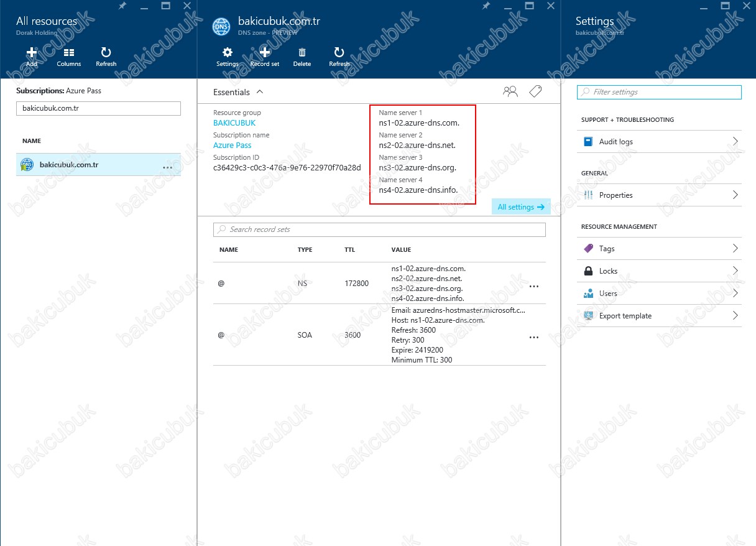
Task: Click the Users icon in Settings
Action: coord(588,294)
